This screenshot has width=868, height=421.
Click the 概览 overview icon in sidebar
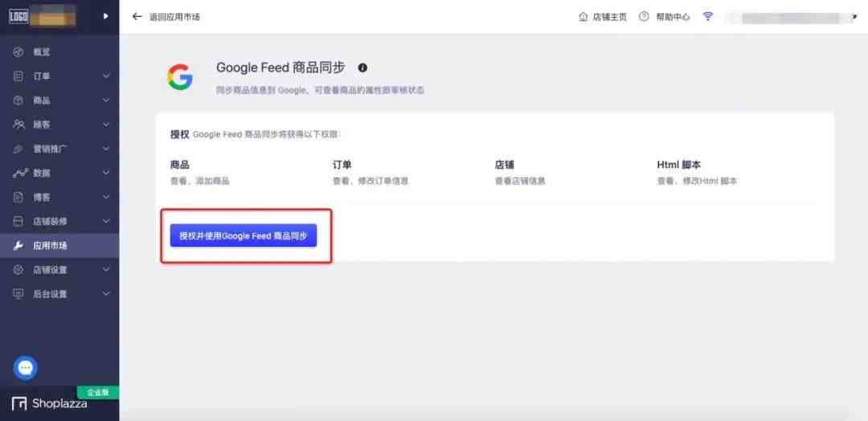pos(18,52)
